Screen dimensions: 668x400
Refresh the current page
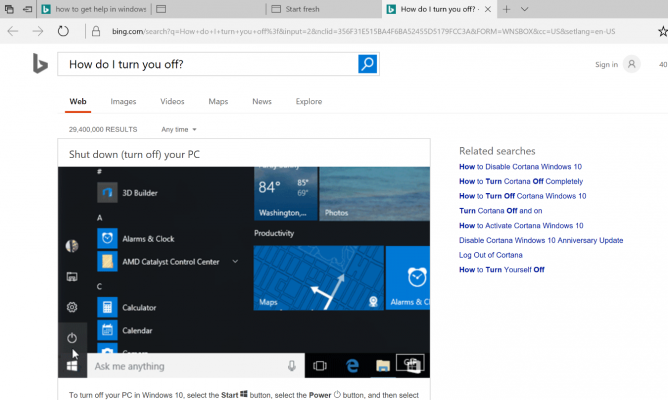click(63, 31)
